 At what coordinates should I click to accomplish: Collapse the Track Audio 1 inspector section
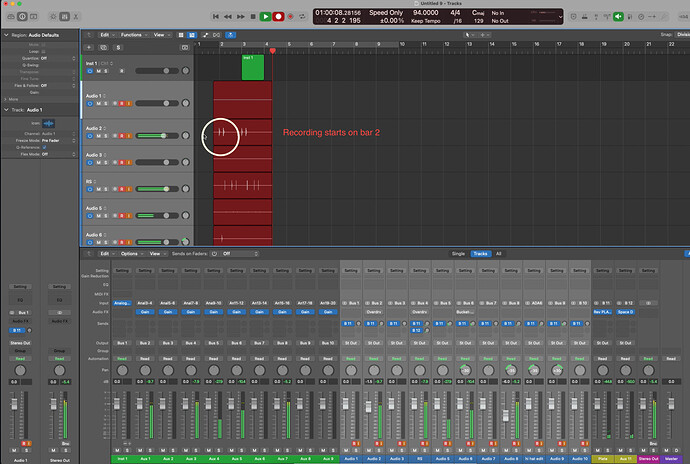[6, 110]
